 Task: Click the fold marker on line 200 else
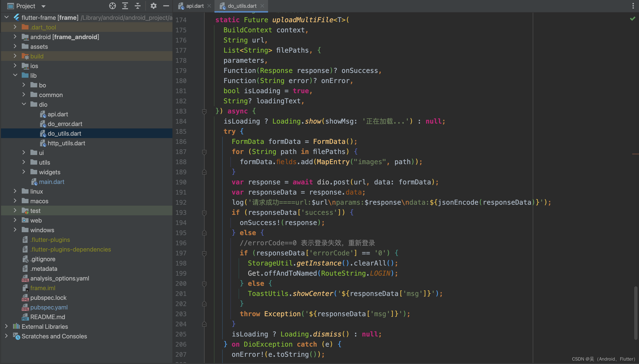pyautogui.click(x=204, y=284)
